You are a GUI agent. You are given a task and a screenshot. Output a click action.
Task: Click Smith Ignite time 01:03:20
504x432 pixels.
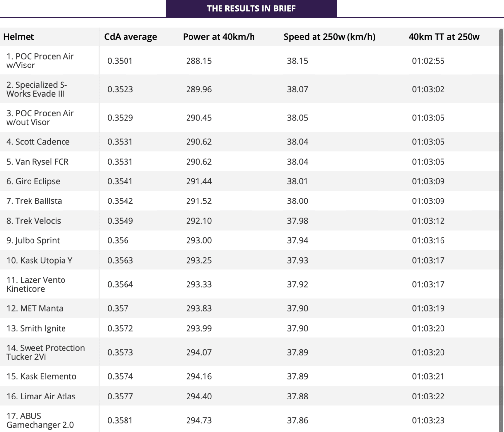pos(428,328)
